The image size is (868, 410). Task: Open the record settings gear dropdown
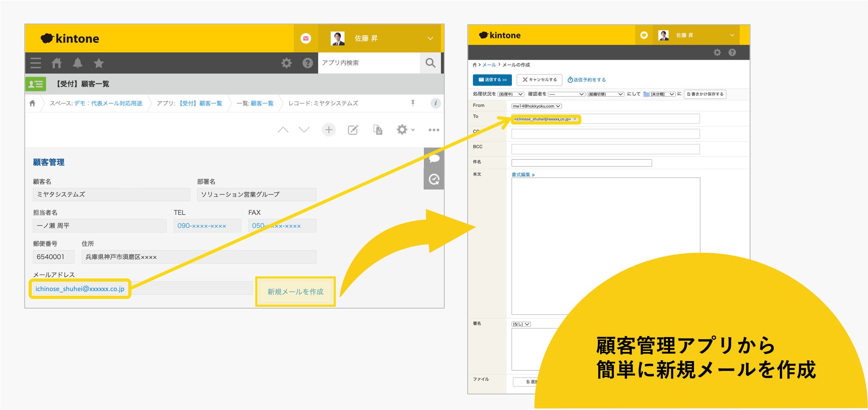coord(405,130)
